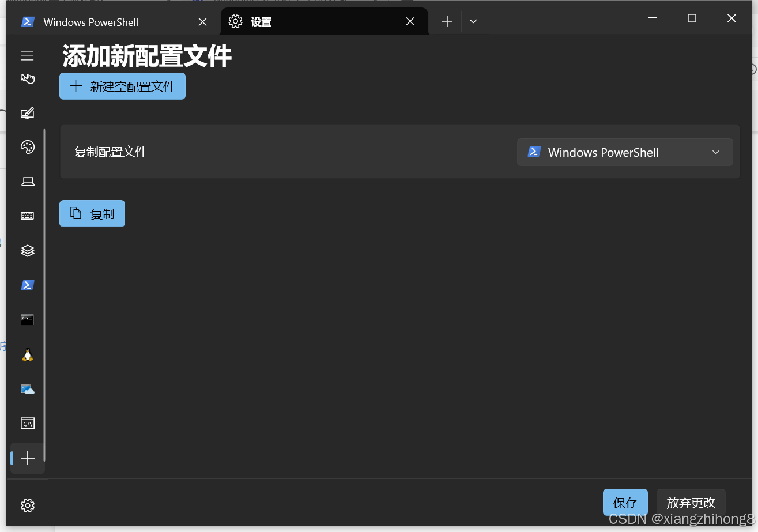Select the C:\ console profile icon in sidebar

click(x=27, y=423)
